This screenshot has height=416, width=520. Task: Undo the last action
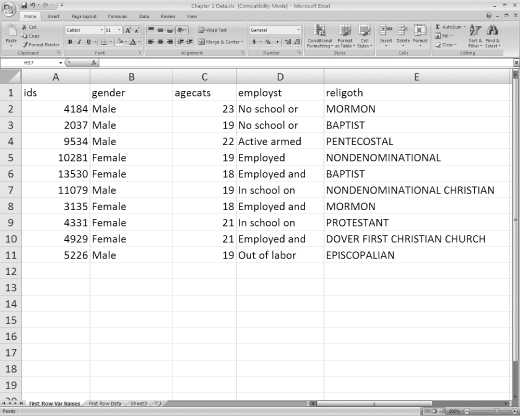pyautogui.click(x=33, y=5)
